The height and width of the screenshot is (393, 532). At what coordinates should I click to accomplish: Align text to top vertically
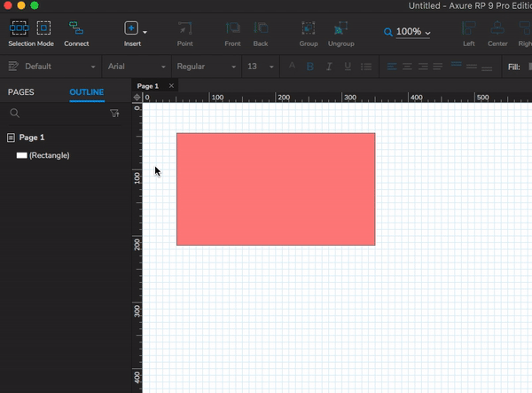pos(457,65)
